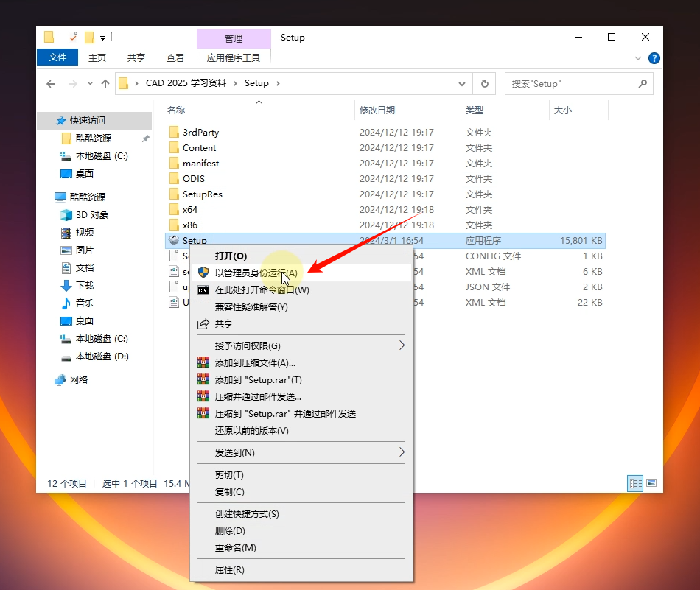Click the CAD 2025 学习资料 breadcrumb
The image size is (700, 590).
coord(186,84)
